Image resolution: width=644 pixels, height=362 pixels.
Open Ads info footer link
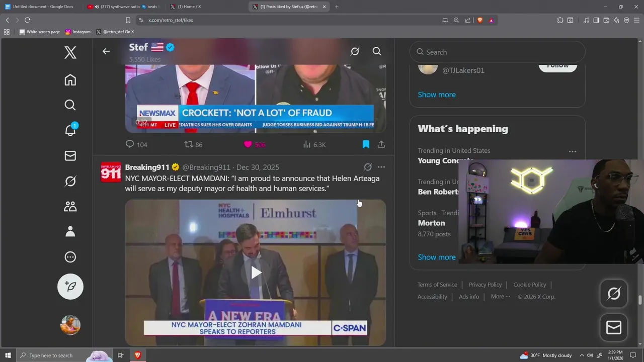469,297
